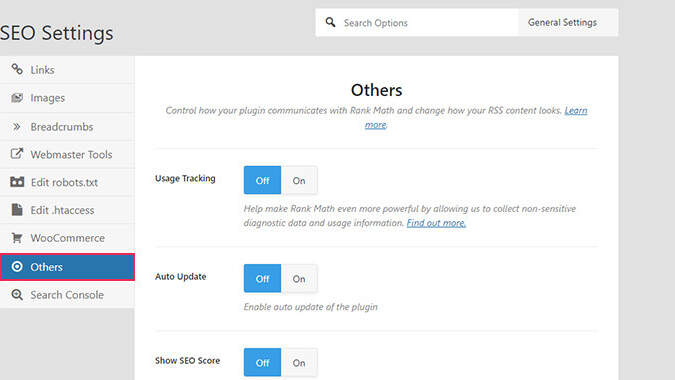Click the SEO Settings title

(56, 33)
